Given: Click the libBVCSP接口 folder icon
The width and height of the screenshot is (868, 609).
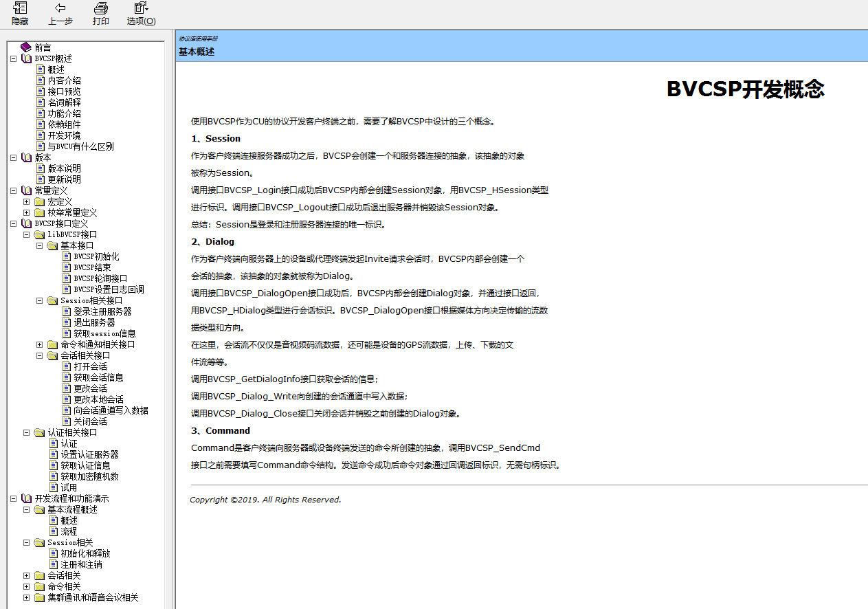Looking at the screenshot, I should (39, 234).
